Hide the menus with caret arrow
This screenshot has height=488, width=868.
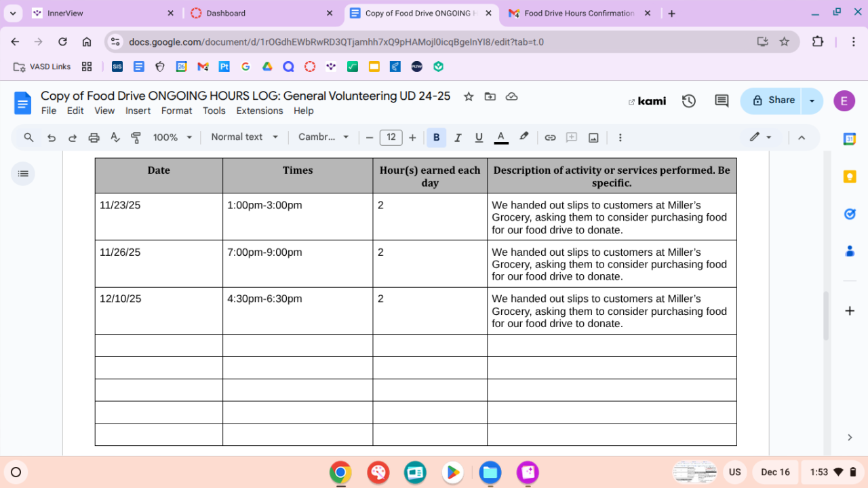click(802, 138)
